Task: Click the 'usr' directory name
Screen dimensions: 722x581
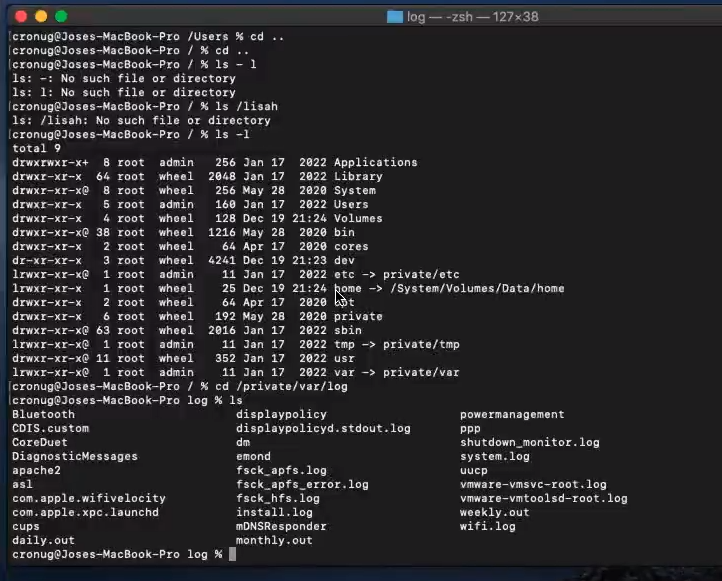Action: point(344,359)
